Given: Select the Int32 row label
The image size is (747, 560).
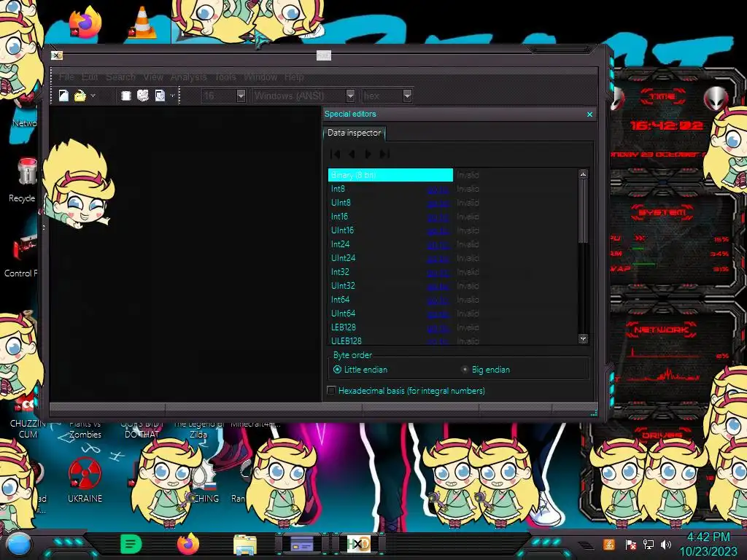Looking at the screenshot, I should point(340,272).
